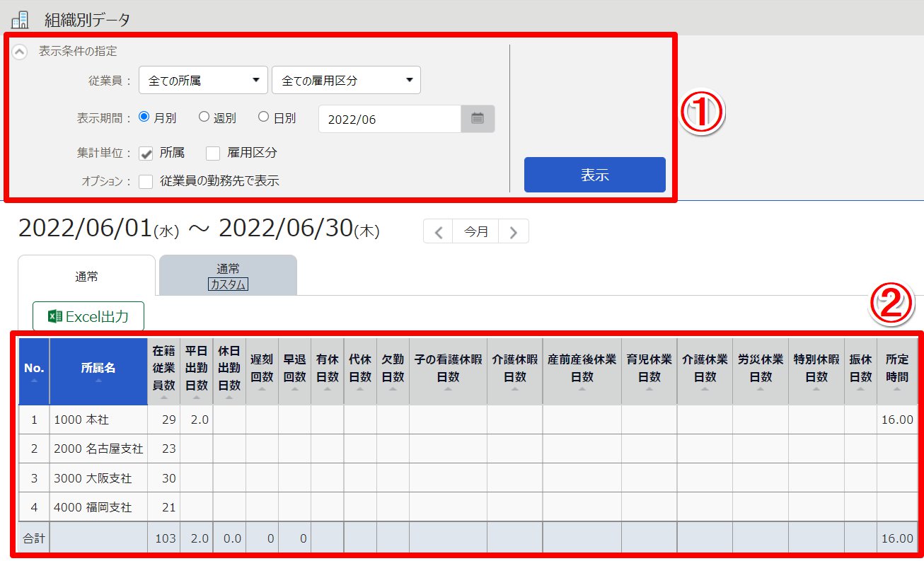Switch to the 通常 tab
Viewport: 924px width, 561px height.
coord(86,277)
